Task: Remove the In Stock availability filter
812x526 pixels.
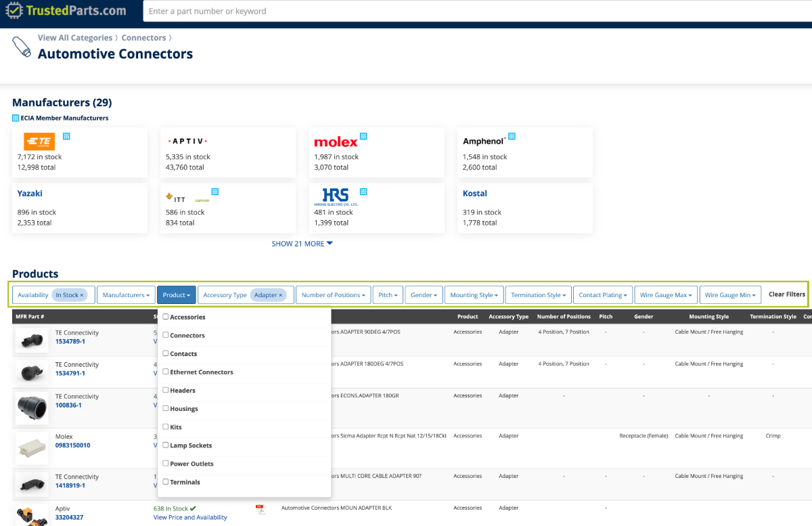Action: (x=82, y=295)
